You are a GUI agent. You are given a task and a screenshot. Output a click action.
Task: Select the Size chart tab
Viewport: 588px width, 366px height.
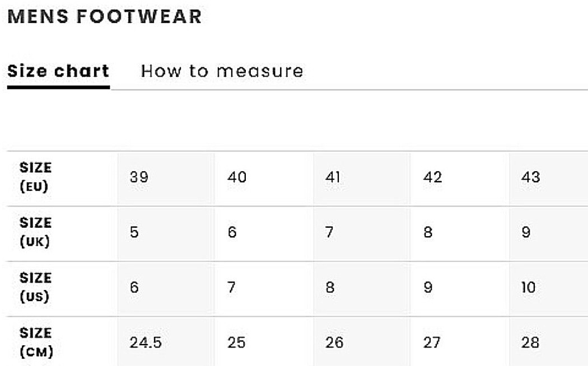point(58,71)
